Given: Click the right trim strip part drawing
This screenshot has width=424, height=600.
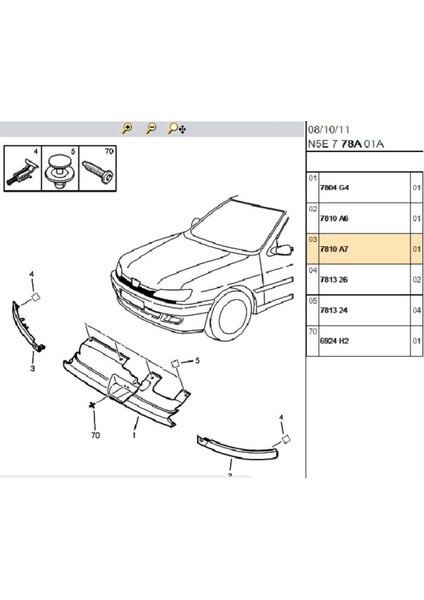Looking at the screenshot, I should tap(237, 447).
